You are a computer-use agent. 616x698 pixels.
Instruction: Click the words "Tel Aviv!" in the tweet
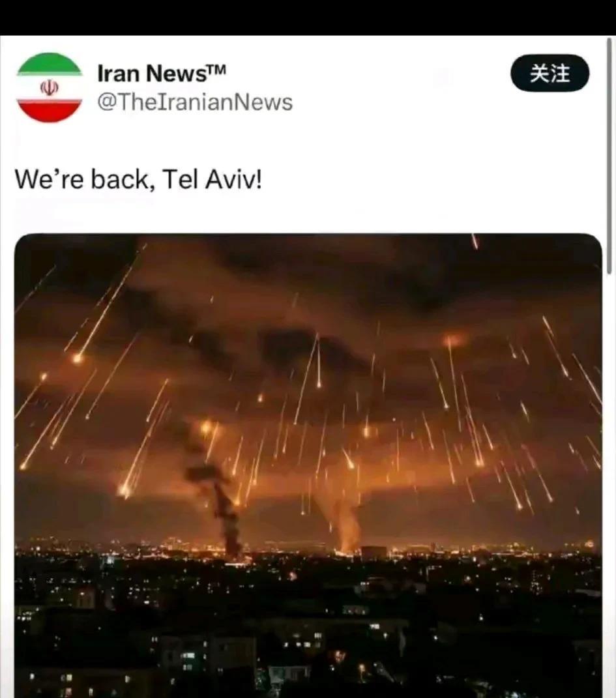click(x=212, y=179)
